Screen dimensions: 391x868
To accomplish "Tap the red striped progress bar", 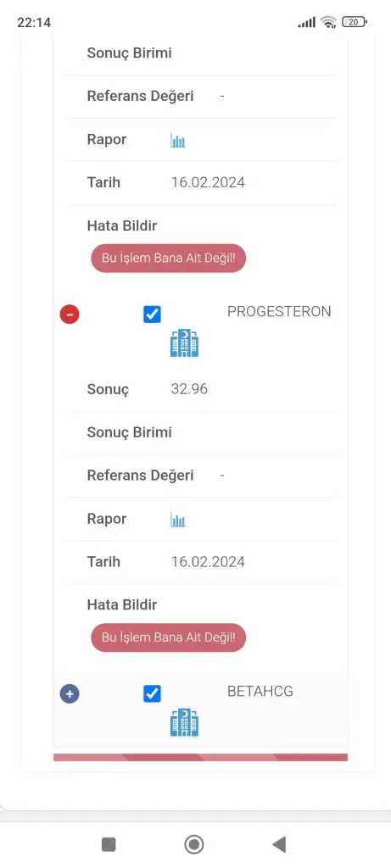I will coord(200,757).
